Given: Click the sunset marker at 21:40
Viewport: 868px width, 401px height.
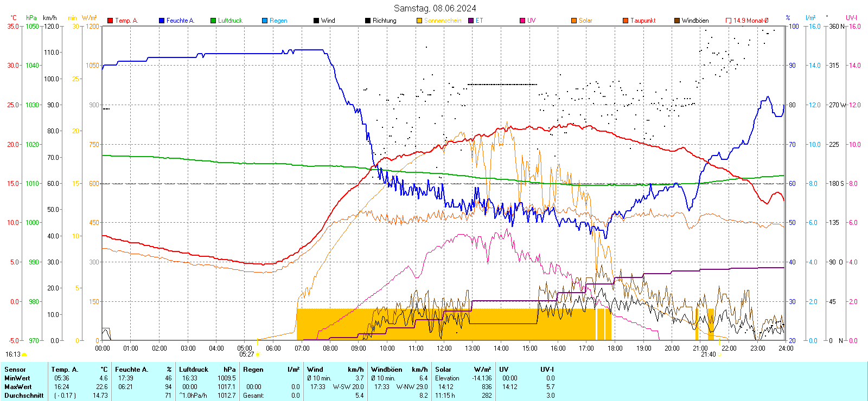Looking at the screenshot, I should 720,354.
